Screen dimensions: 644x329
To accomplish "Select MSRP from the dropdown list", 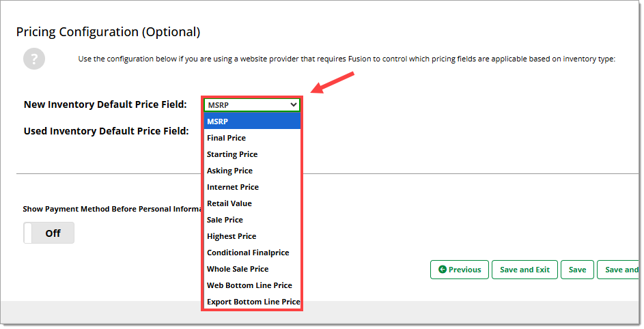I will (251, 121).
